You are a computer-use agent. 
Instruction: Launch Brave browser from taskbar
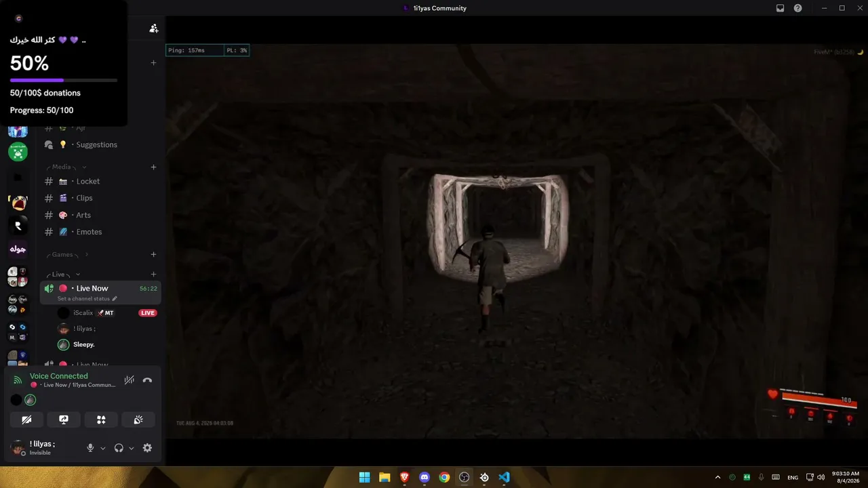404,477
